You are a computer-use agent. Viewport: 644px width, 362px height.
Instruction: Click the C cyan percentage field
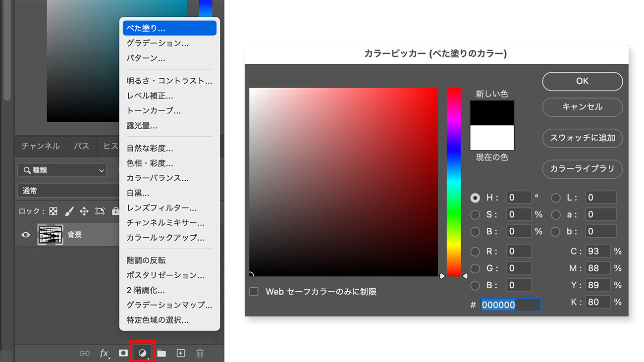click(598, 252)
